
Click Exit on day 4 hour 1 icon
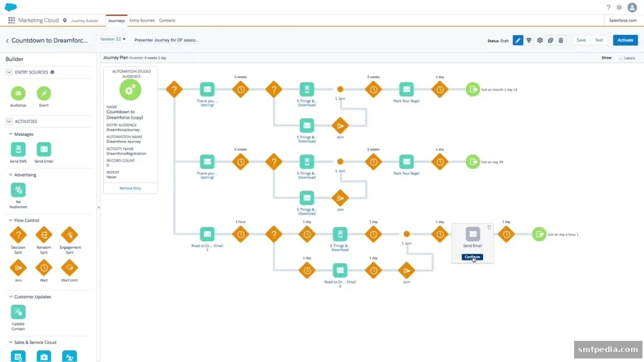point(539,234)
